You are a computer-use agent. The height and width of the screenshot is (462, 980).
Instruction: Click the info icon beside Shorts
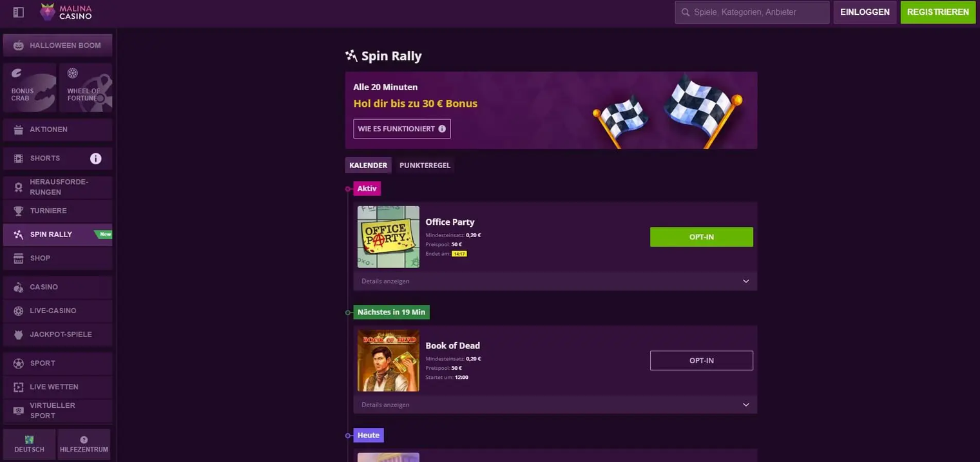click(95, 159)
